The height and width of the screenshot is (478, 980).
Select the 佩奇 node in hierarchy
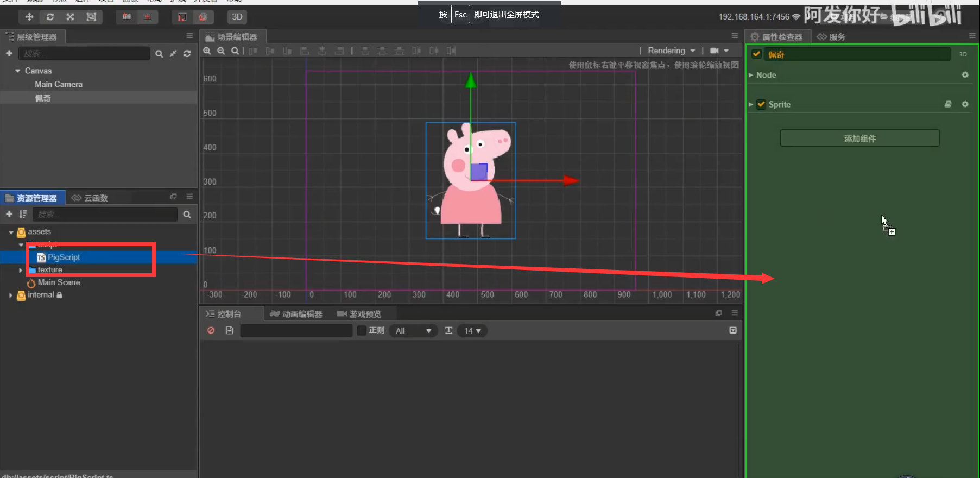[43, 98]
